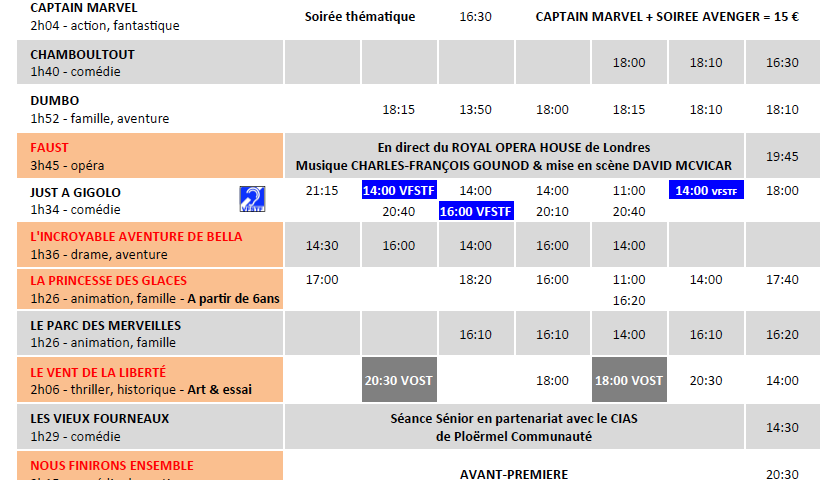The image size is (826, 480).
Task: Pick the blue 16:00 VFSTF showtime
Action: [476, 211]
